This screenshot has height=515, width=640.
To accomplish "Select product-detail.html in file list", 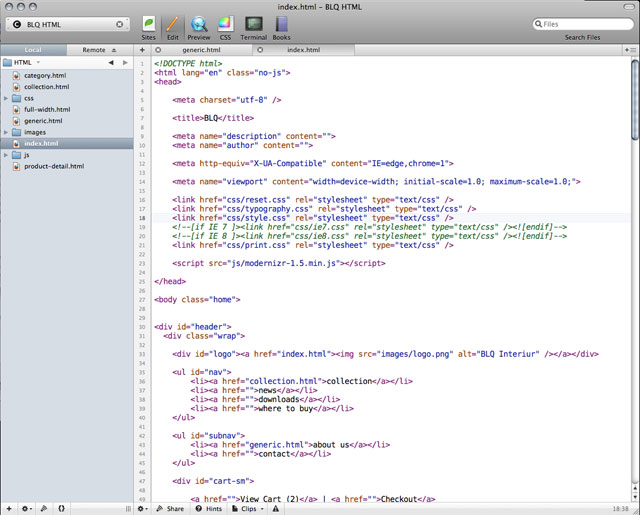I will point(54,166).
